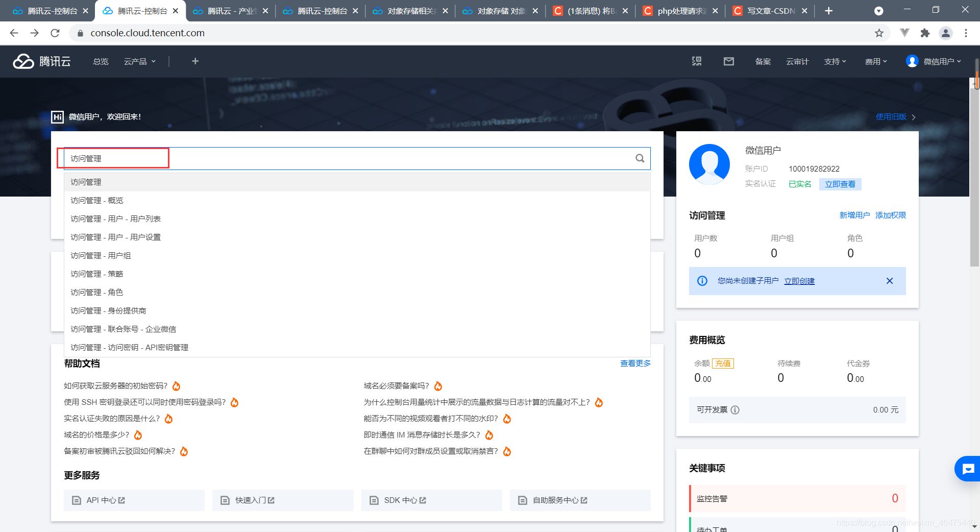Click 立即创建 to create sub-user

pos(799,281)
